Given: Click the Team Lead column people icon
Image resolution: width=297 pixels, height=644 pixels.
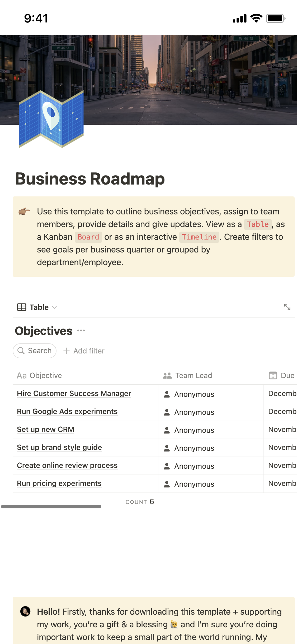Looking at the screenshot, I should click(x=167, y=376).
